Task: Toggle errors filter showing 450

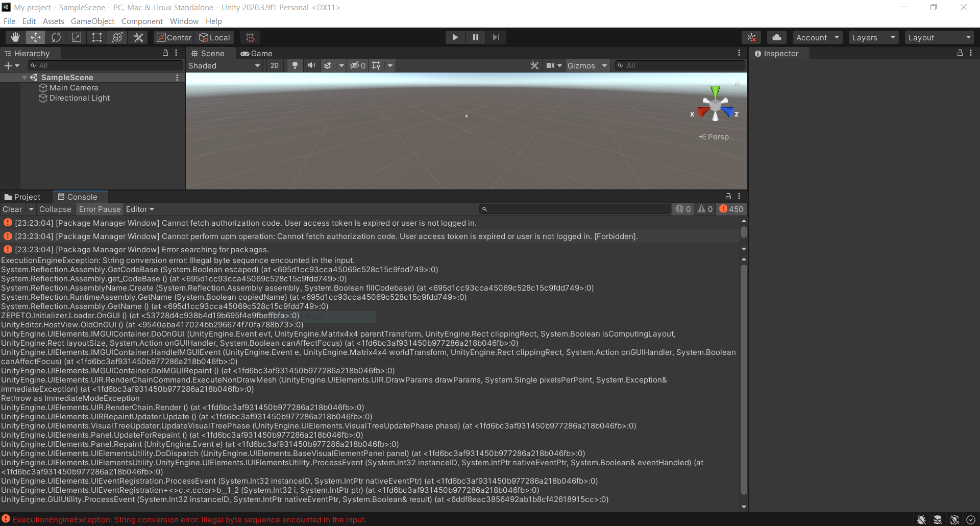Action: [731, 209]
